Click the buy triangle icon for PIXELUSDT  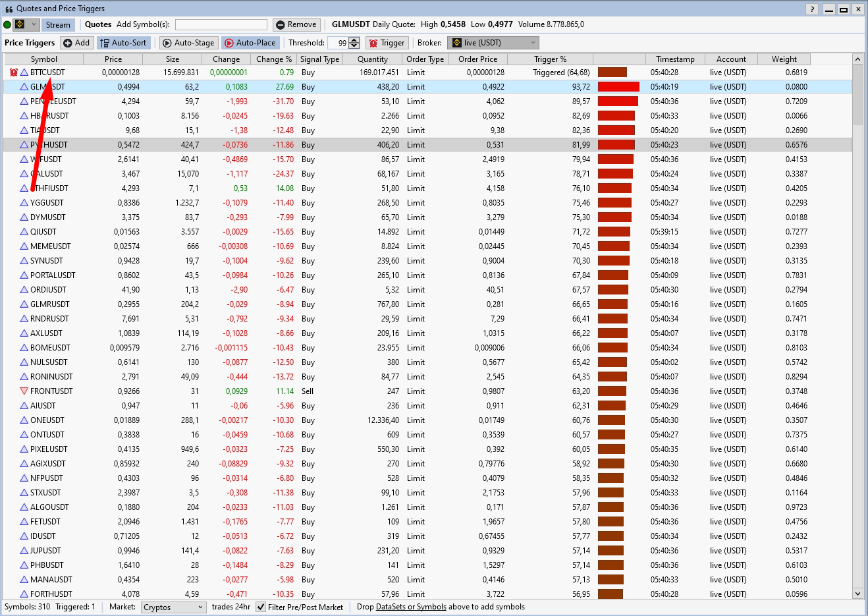(x=24, y=449)
